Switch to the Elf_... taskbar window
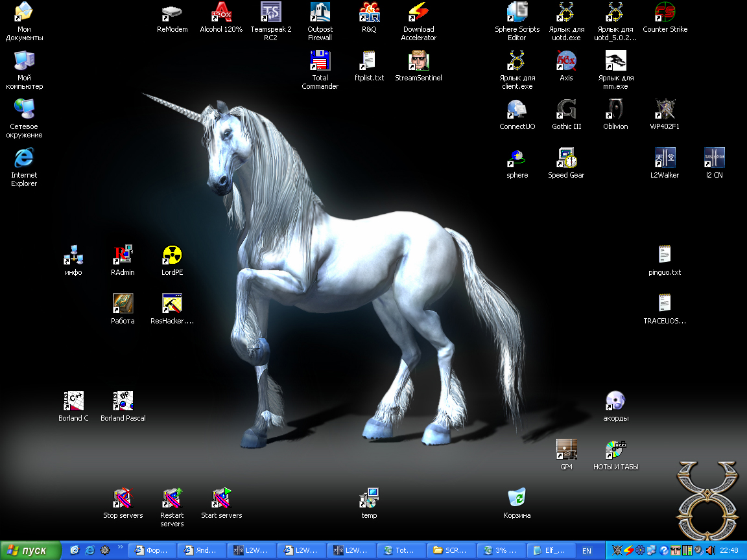 (x=549, y=550)
